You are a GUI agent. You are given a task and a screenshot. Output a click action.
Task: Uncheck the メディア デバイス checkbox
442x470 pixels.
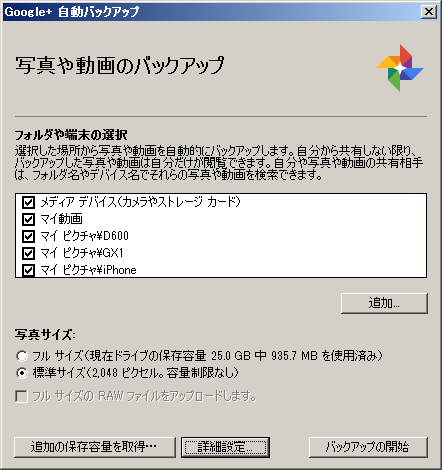click(x=28, y=202)
